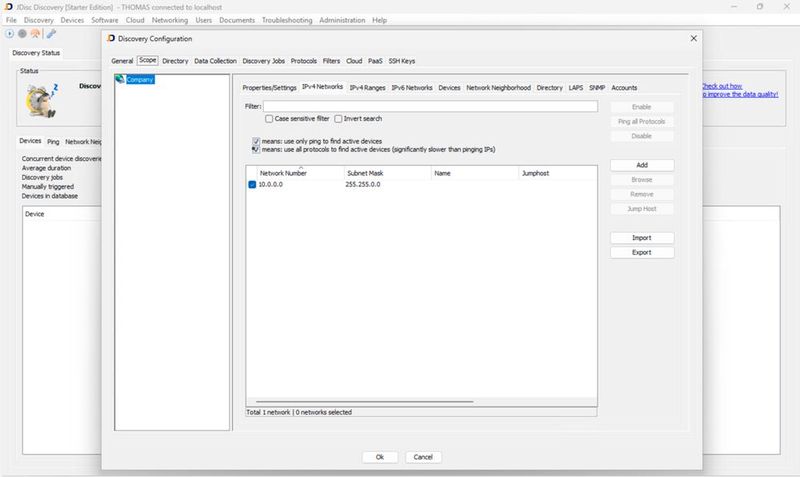Click the Ping all Protocols button
The height and width of the screenshot is (477, 800).
642,121
